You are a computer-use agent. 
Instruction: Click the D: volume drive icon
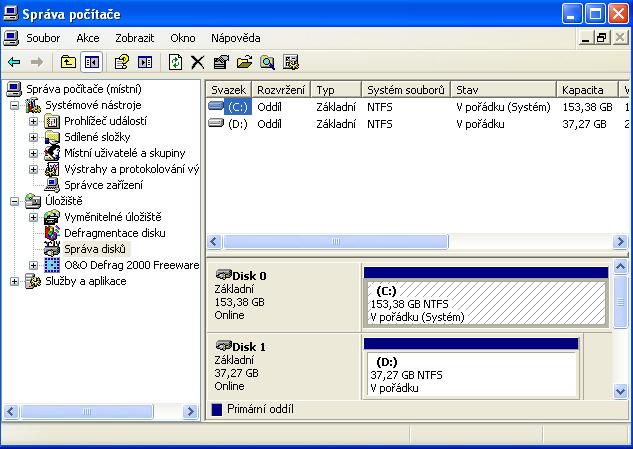(216, 123)
